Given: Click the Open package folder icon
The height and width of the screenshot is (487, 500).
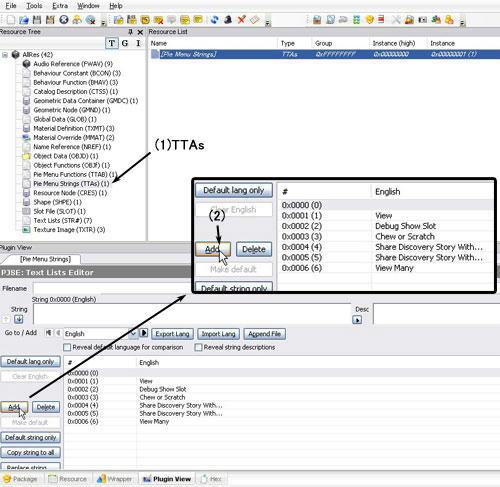Looking at the screenshot, I should click(x=24, y=20).
